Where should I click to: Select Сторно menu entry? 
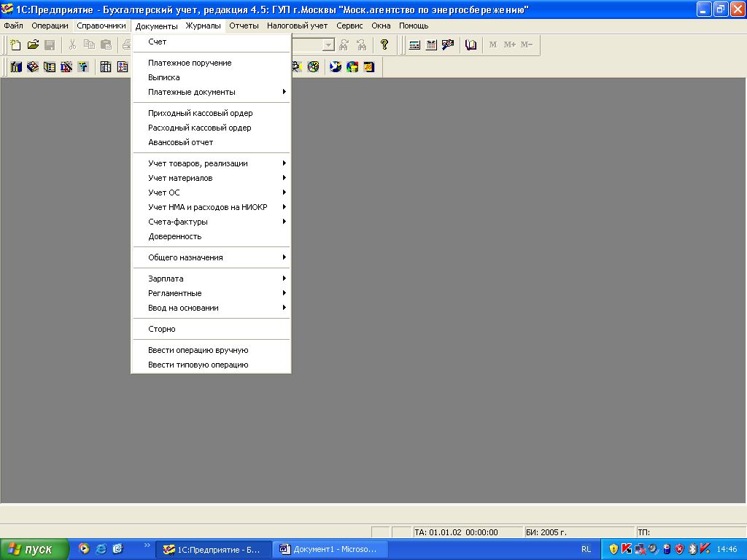pos(211,329)
